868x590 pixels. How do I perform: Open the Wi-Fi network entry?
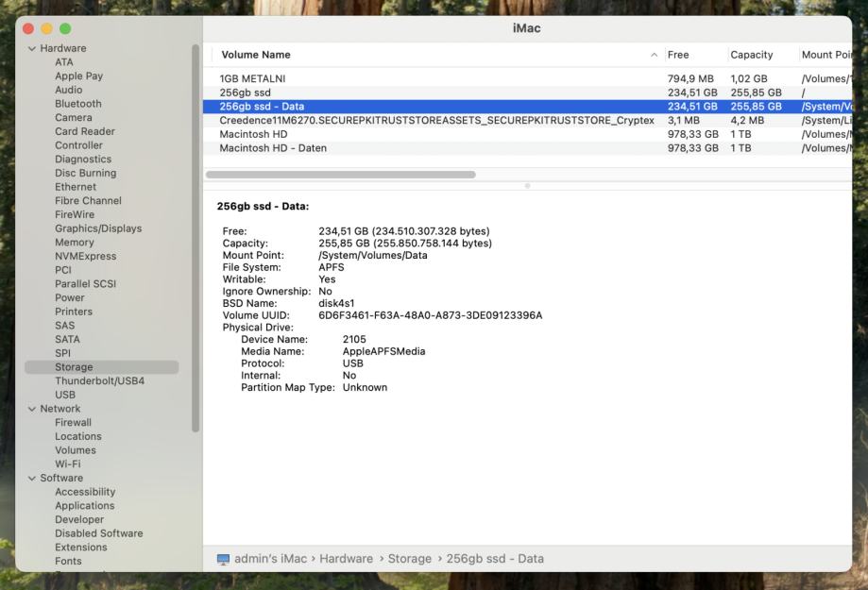point(67,464)
